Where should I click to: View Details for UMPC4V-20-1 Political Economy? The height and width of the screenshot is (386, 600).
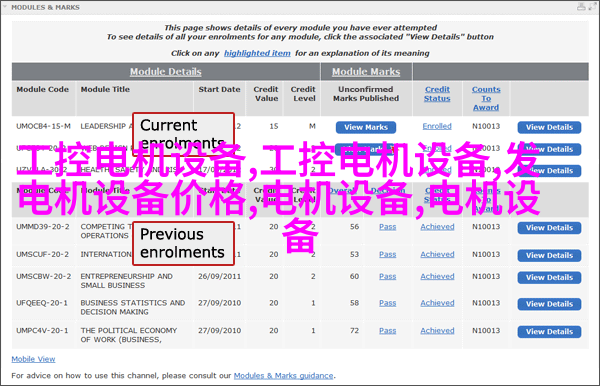coord(549,331)
